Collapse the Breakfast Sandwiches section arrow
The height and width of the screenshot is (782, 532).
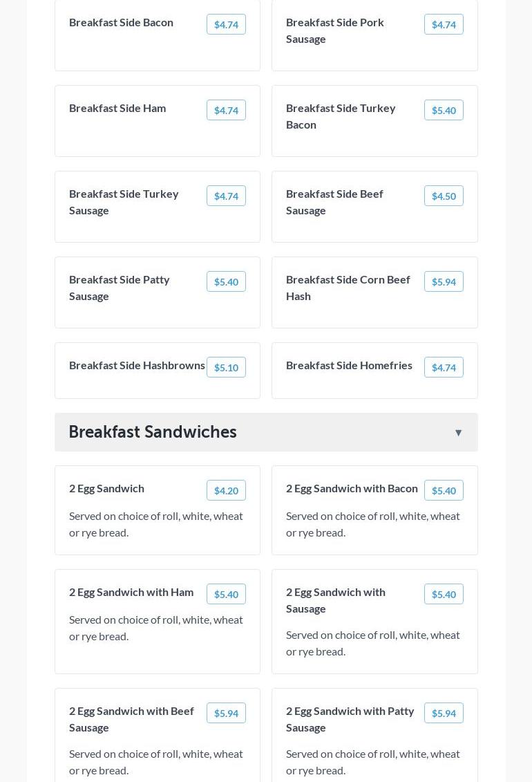click(x=458, y=433)
